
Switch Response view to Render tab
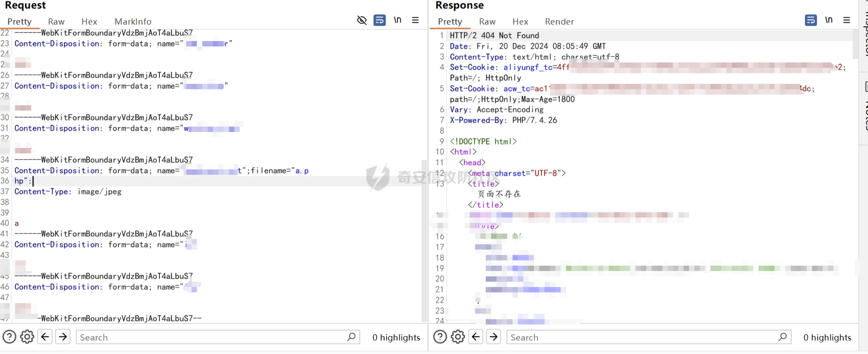[559, 22]
